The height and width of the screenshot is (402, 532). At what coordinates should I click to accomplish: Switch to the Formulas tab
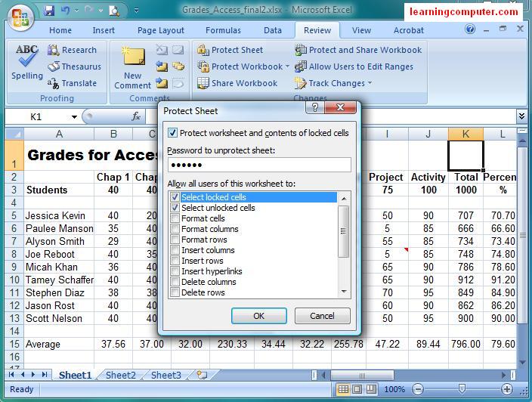point(223,30)
